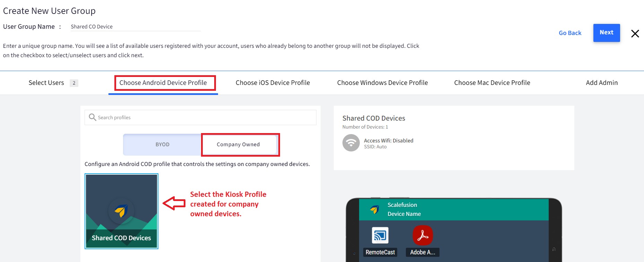Image resolution: width=644 pixels, height=262 pixels.
Task: Click the Wifi access status icon
Action: (x=351, y=143)
